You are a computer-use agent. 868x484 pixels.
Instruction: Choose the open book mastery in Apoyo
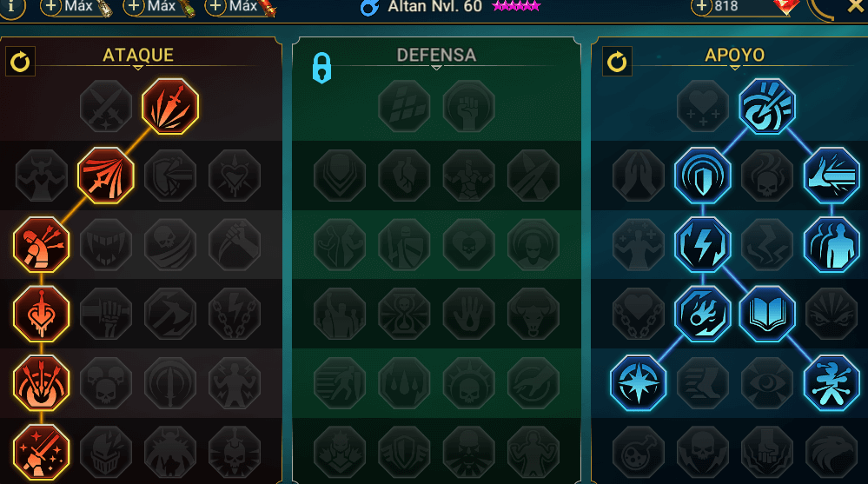pyautogui.click(x=766, y=314)
